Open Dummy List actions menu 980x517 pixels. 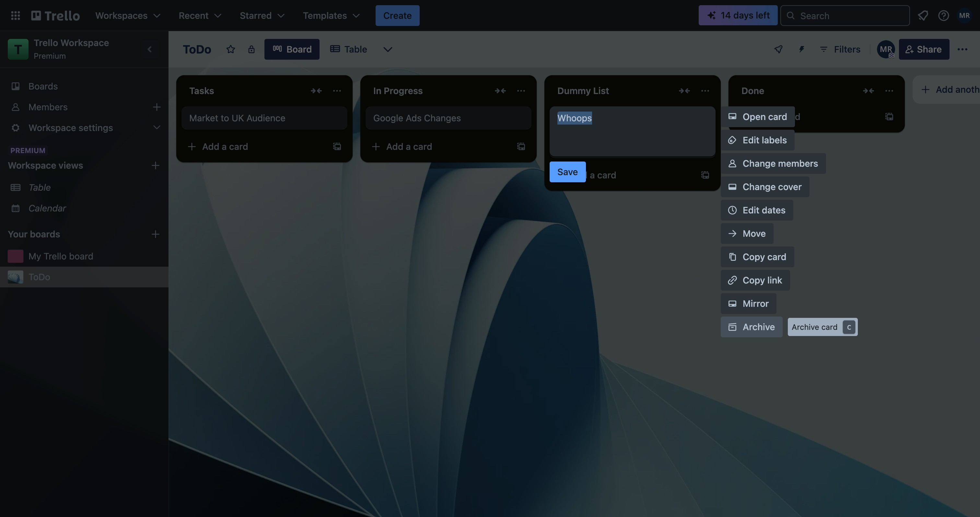[705, 90]
